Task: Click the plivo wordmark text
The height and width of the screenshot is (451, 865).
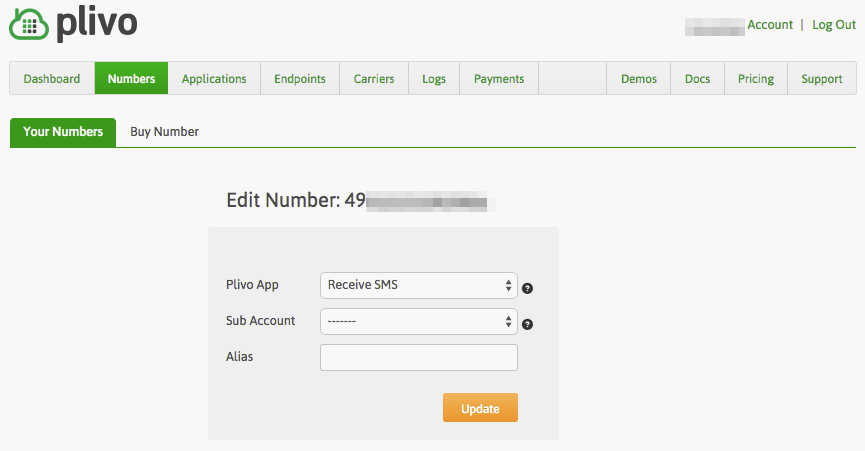Action: click(x=97, y=25)
